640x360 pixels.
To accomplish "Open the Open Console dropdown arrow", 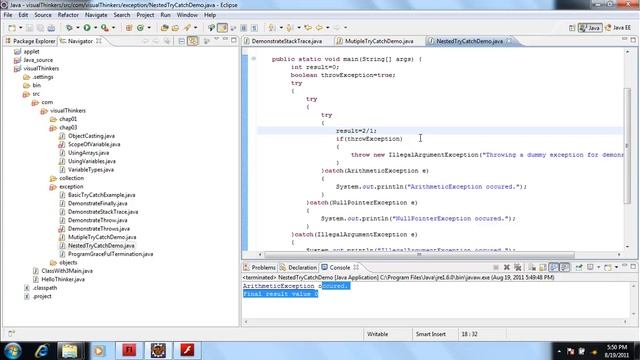I will pos(616,267).
